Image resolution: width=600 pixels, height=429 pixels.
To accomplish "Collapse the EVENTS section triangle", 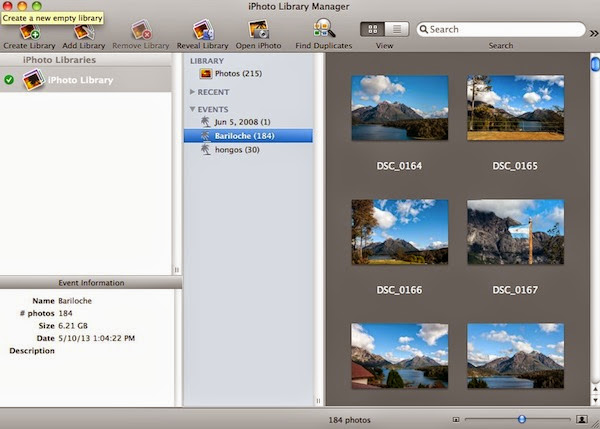I will pyautogui.click(x=192, y=109).
